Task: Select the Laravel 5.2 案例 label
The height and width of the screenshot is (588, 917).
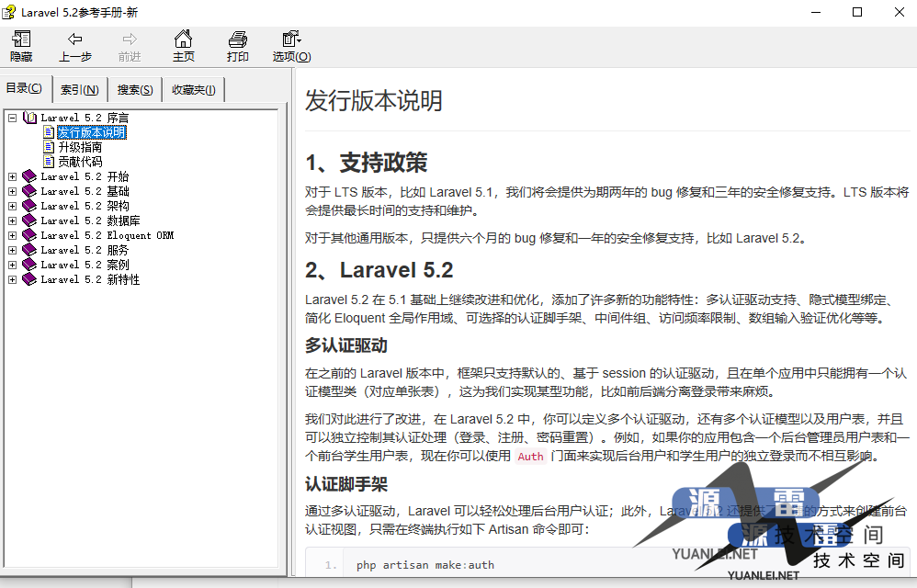Action: click(85, 265)
